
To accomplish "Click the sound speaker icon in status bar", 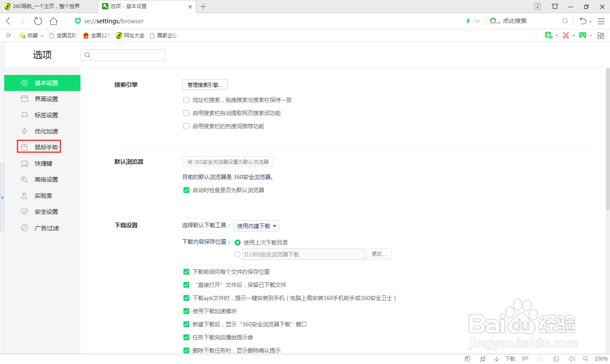I will coord(571,359).
